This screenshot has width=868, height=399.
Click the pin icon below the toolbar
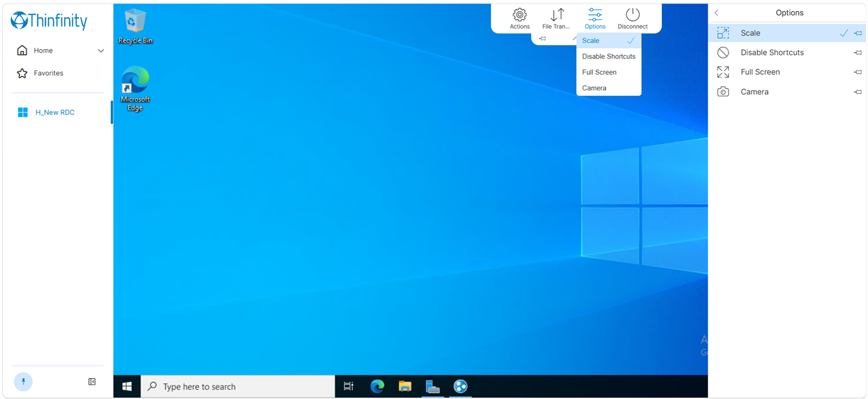tap(542, 38)
